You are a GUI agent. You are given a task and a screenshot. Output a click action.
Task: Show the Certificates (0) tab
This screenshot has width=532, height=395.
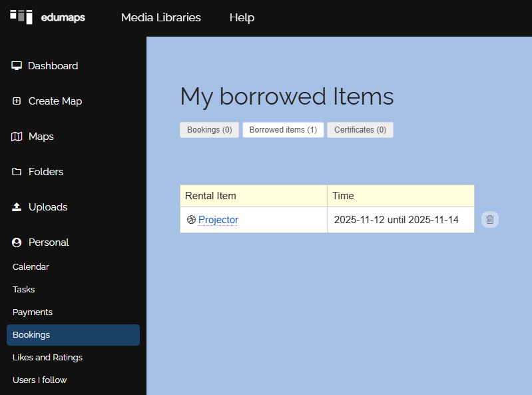360,130
